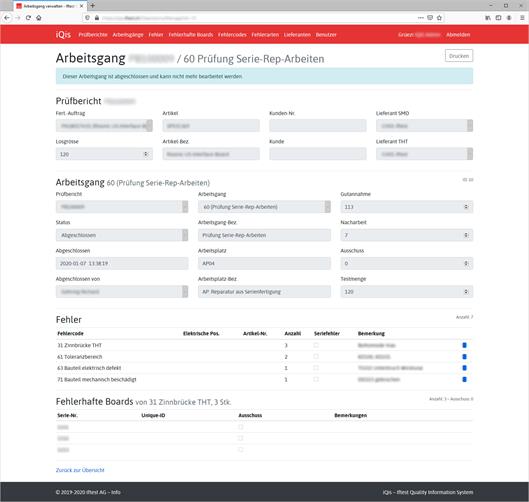
Task: Go back using the browser back arrow
Action: pos(7,18)
